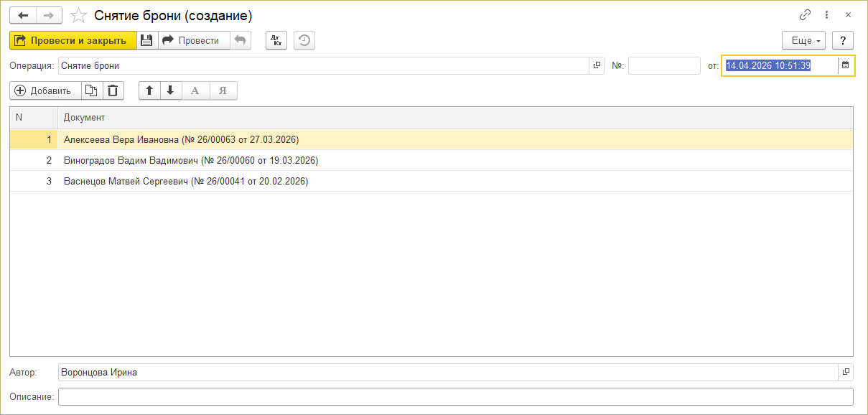Delete the selected row with the trash icon
Viewport: 868px width, 415px height.
113,90
